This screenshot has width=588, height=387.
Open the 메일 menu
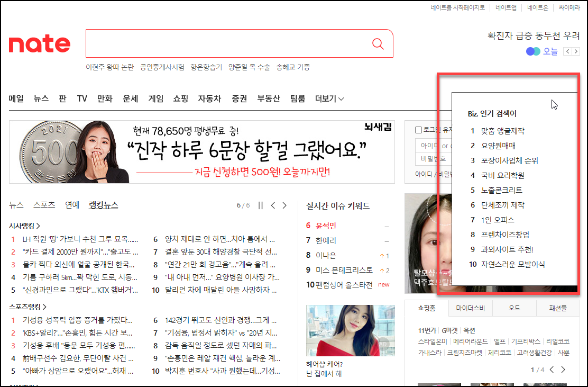16,98
